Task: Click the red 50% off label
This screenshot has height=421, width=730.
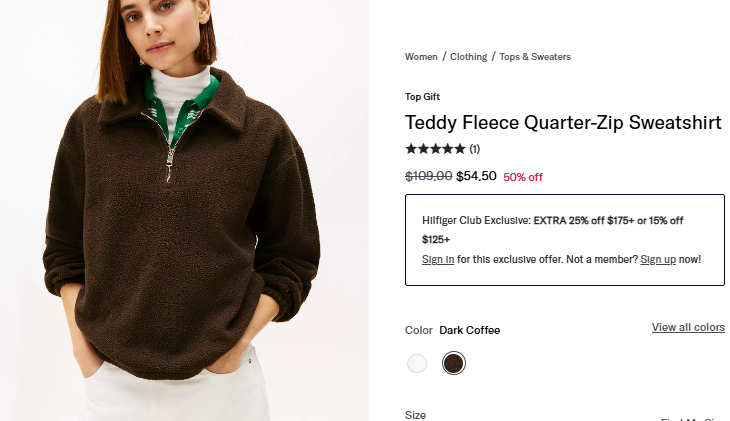Action: pos(523,177)
